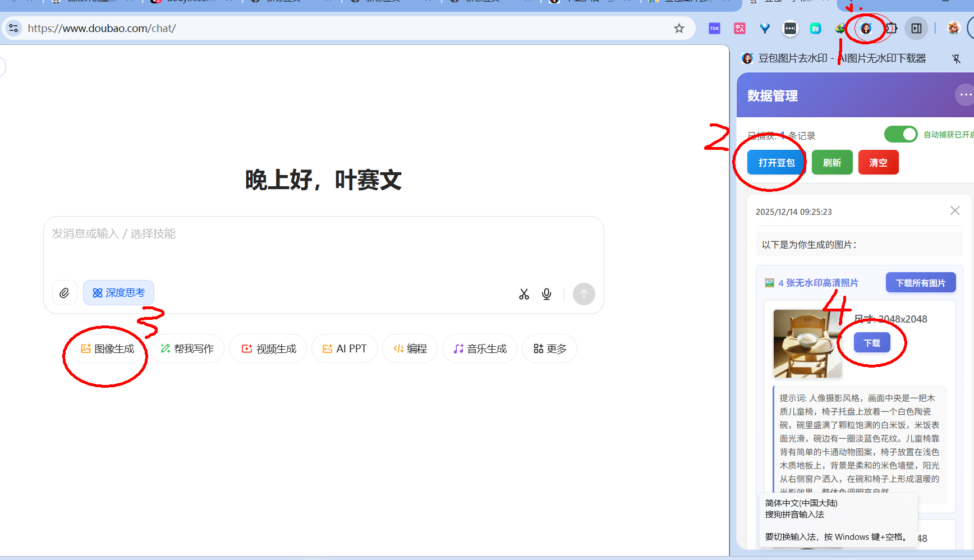Unpin the extension side panel

956,58
